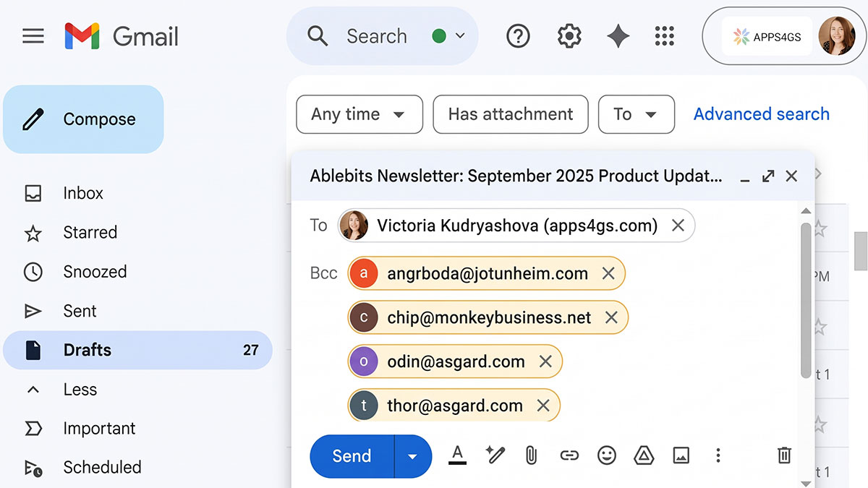Image resolution: width=868 pixels, height=488 pixels.
Task: Discard the draft with the trash icon
Action: click(x=784, y=455)
